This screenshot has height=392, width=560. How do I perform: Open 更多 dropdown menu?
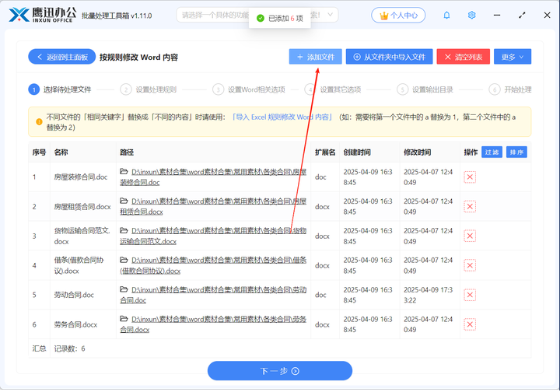[512, 57]
